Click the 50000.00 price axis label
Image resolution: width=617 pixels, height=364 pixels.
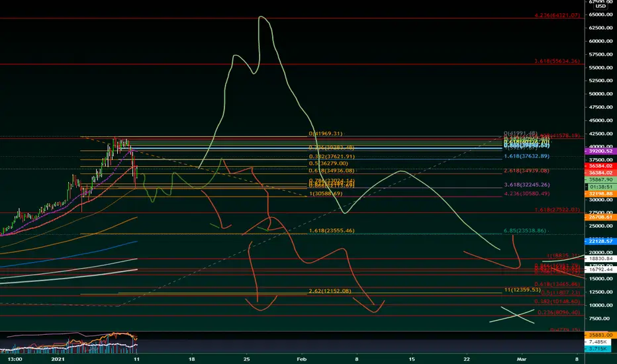(x=601, y=94)
